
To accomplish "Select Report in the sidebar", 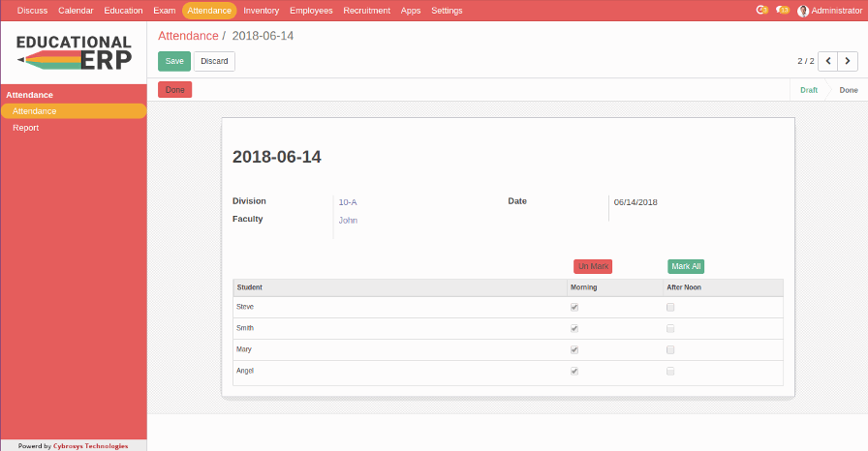I will click(26, 128).
